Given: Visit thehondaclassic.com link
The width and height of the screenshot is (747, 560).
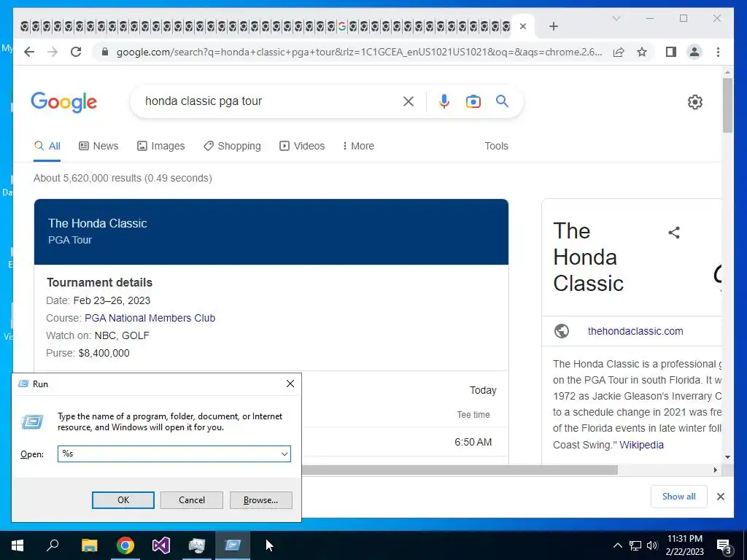Looking at the screenshot, I should pos(635,331).
